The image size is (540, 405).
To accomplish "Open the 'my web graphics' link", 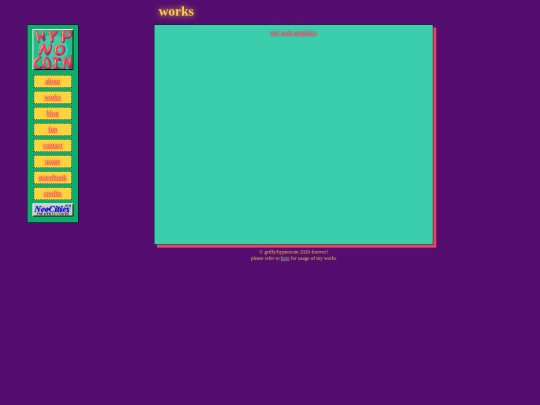I will (x=293, y=33).
